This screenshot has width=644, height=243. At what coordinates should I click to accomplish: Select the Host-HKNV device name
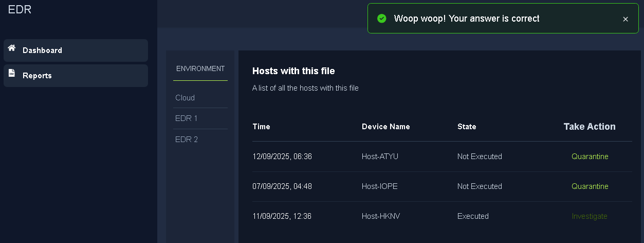pos(380,216)
